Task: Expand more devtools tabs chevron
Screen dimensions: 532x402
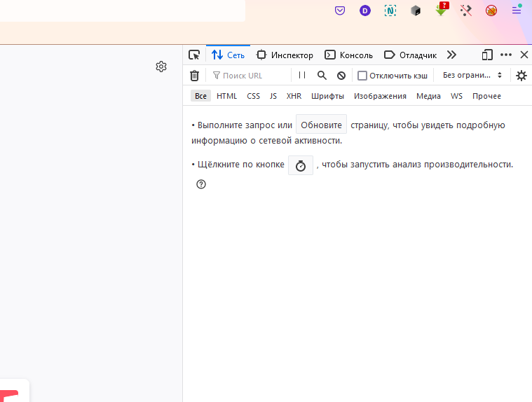Action: (x=451, y=55)
